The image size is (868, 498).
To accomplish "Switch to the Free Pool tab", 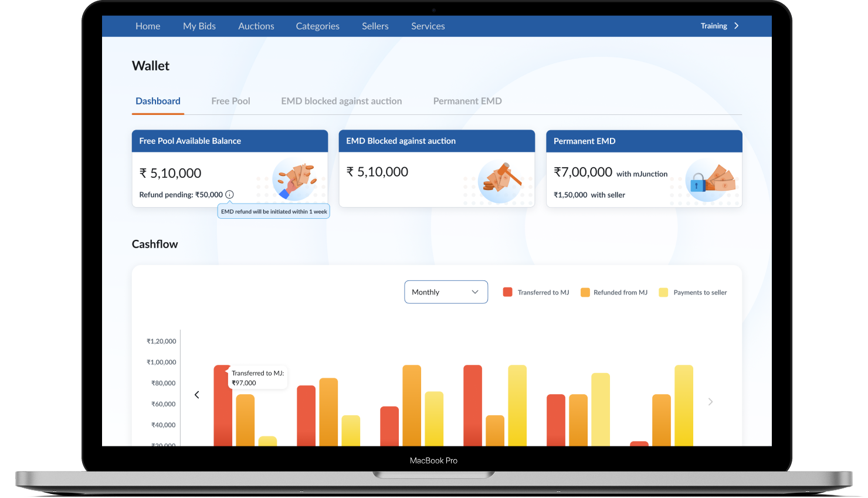I will pyautogui.click(x=230, y=101).
